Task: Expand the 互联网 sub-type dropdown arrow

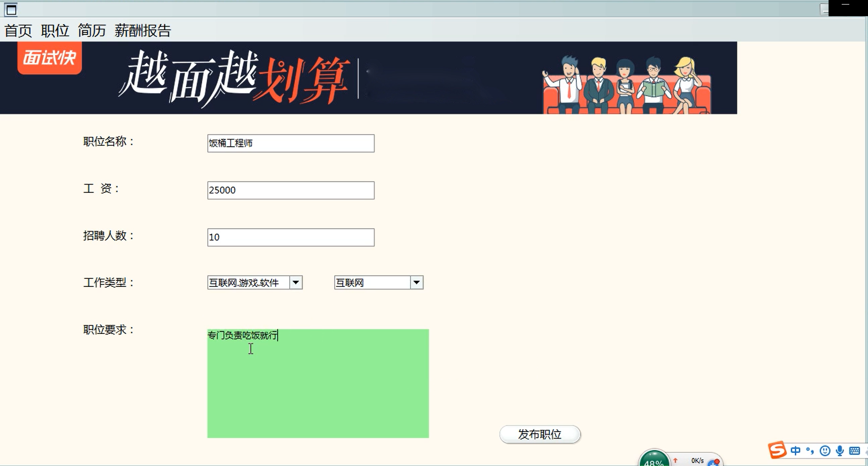Action: coord(416,282)
